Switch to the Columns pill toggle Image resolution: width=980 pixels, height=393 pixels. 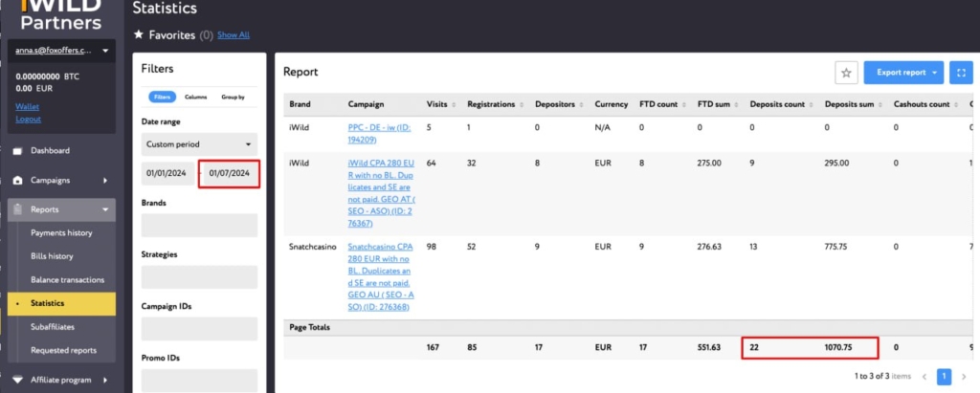click(x=195, y=97)
